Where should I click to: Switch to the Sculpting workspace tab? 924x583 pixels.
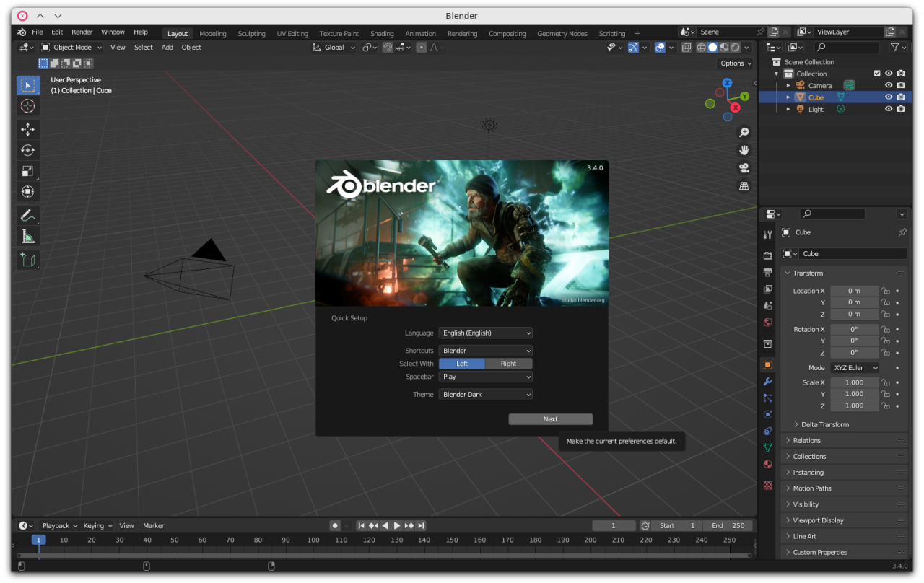[x=252, y=33]
